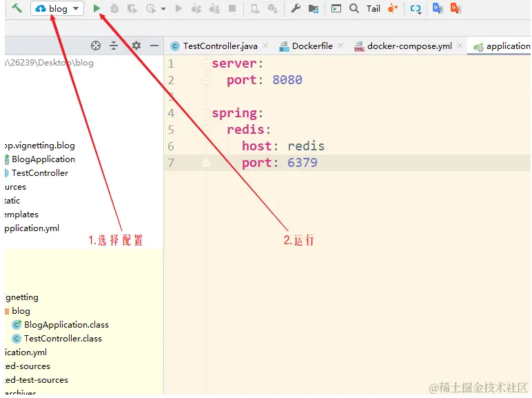The image size is (532, 398).
Task: Click the redis port value 6379
Action: (303, 163)
